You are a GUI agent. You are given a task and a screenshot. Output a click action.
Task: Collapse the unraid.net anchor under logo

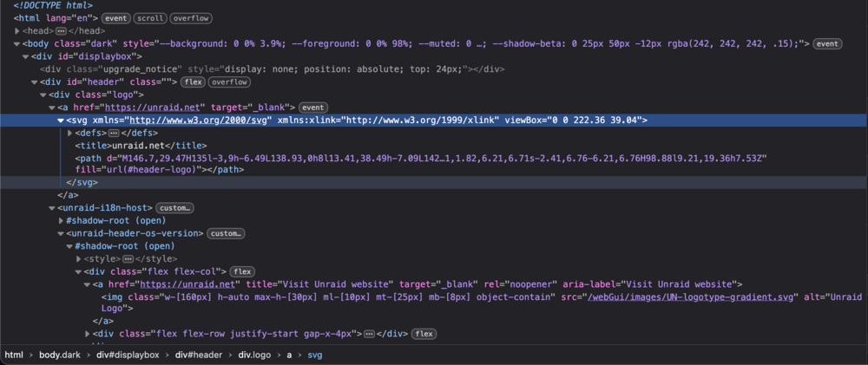[x=52, y=108]
